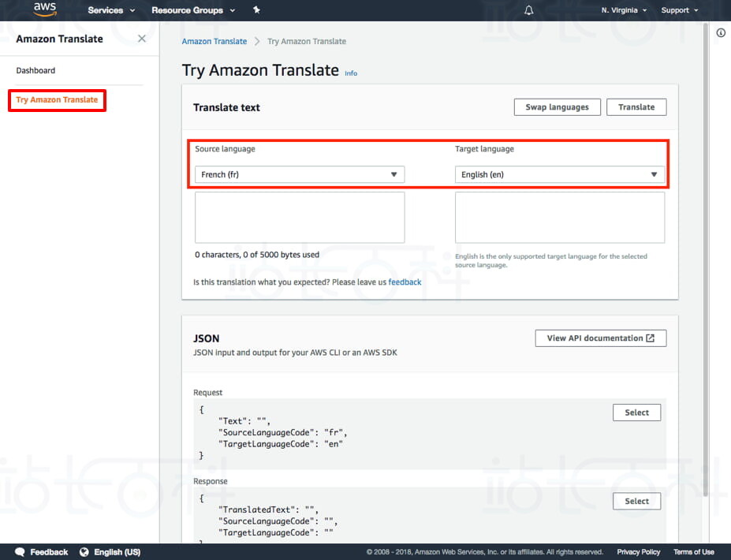Click the pin shortcut icon in top bar

(x=256, y=9)
